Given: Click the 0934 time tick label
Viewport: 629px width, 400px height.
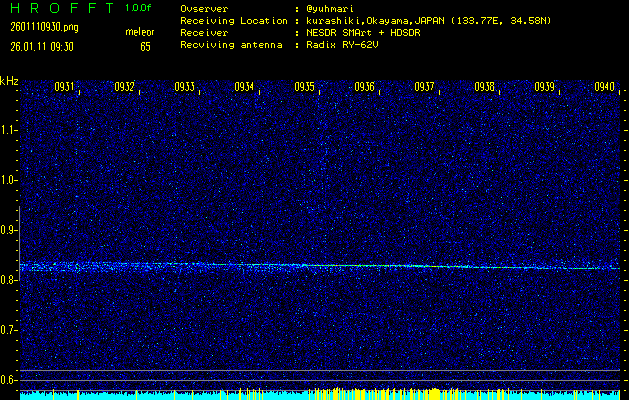Looking at the screenshot, I should point(244,87).
